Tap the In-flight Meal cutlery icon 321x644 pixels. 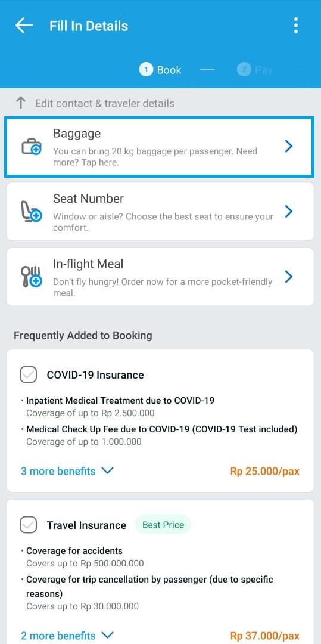[x=31, y=277]
